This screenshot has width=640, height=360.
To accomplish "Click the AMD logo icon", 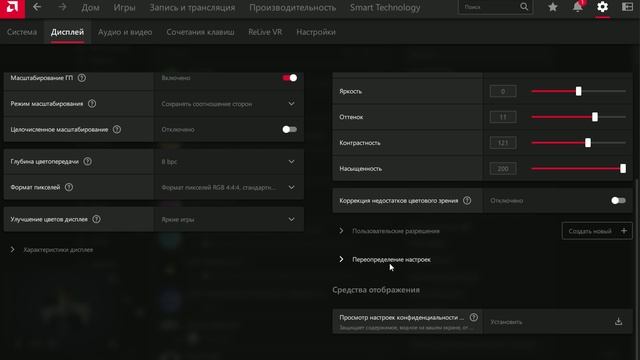I will tap(12, 8).
